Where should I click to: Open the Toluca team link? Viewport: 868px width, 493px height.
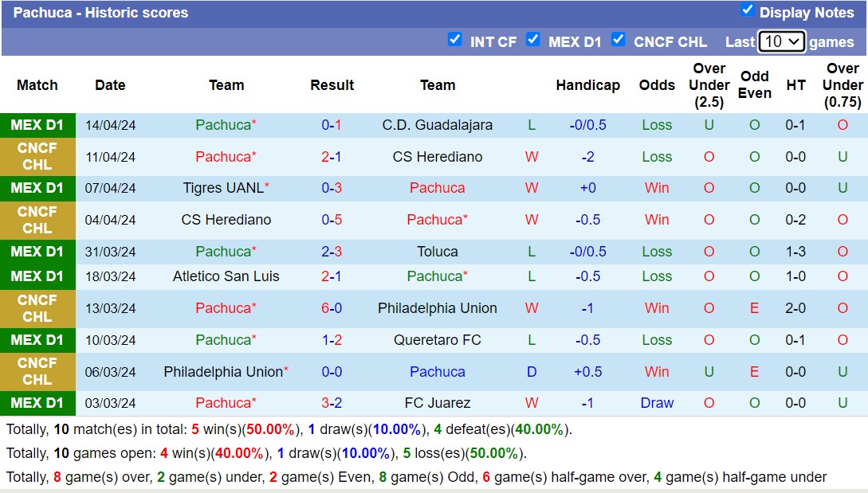click(x=438, y=252)
